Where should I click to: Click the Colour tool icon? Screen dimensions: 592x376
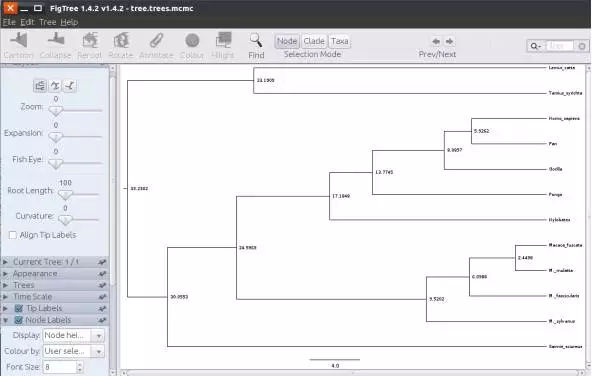(192, 40)
